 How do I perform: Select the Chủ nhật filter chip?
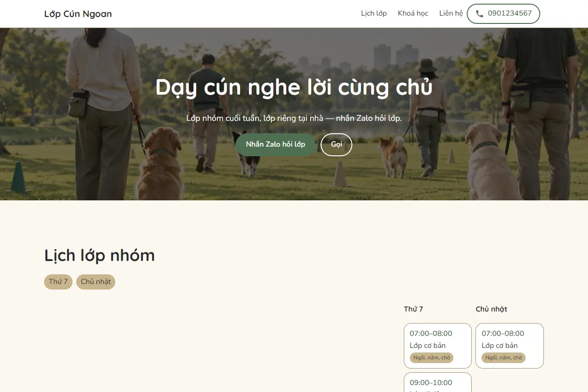coord(96,282)
